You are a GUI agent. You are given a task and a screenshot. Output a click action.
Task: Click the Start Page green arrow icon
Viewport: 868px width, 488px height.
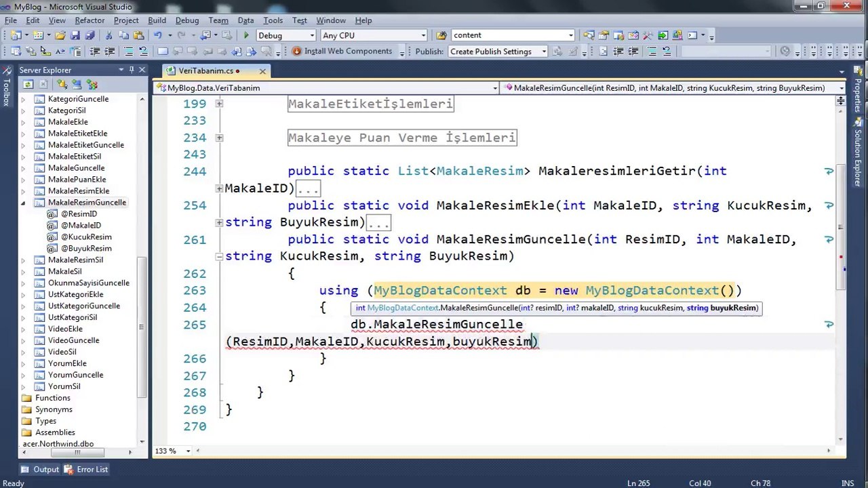tap(662, 35)
